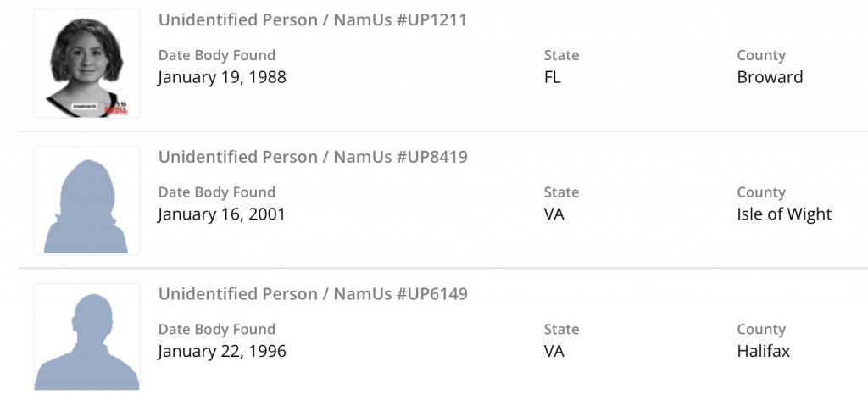Screen dimensions: 868x395
Task: Select the FL state value
Action: pyautogui.click(x=553, y=77)
